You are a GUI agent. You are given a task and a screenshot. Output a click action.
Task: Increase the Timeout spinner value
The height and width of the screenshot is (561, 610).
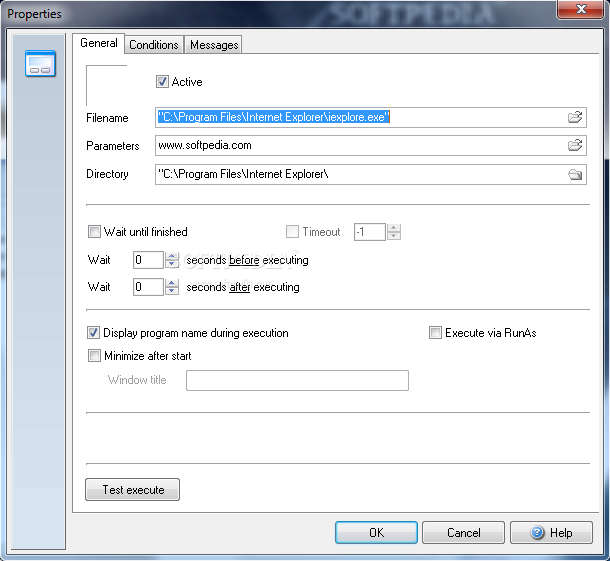click(x=394, y=228)
